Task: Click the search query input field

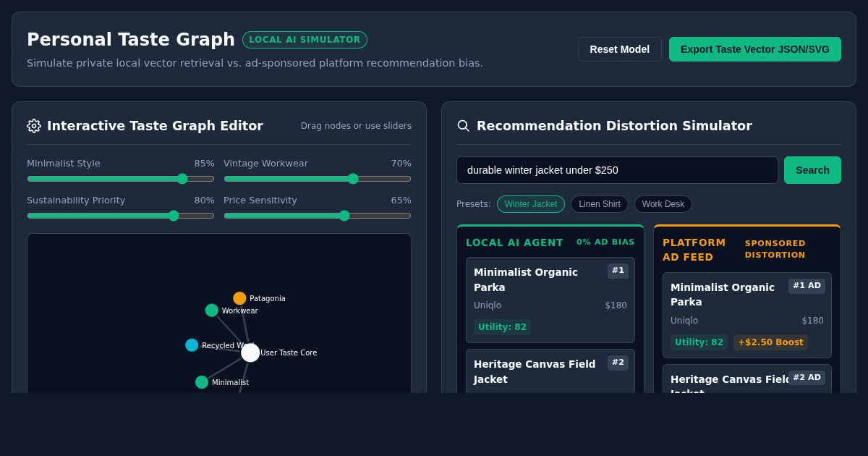Action: (x=617, y=170)
